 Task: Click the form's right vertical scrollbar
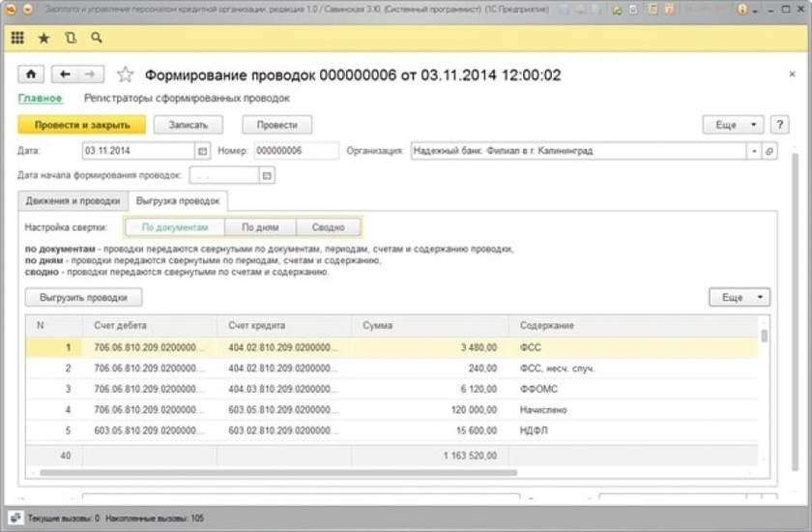(x=795, y=310)
